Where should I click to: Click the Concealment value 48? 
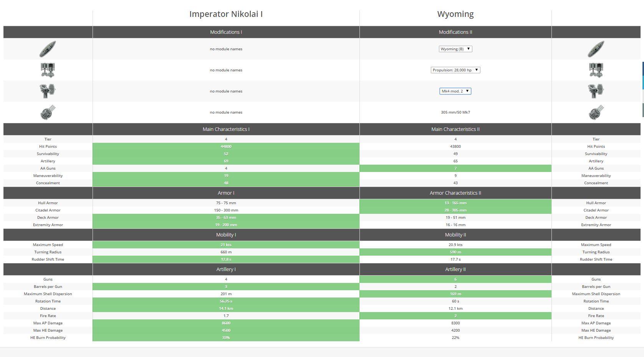226,183
